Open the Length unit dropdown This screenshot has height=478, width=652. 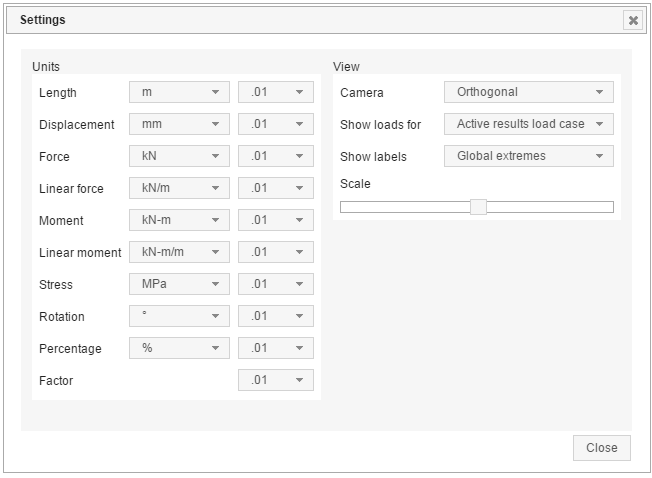(180, 92)
